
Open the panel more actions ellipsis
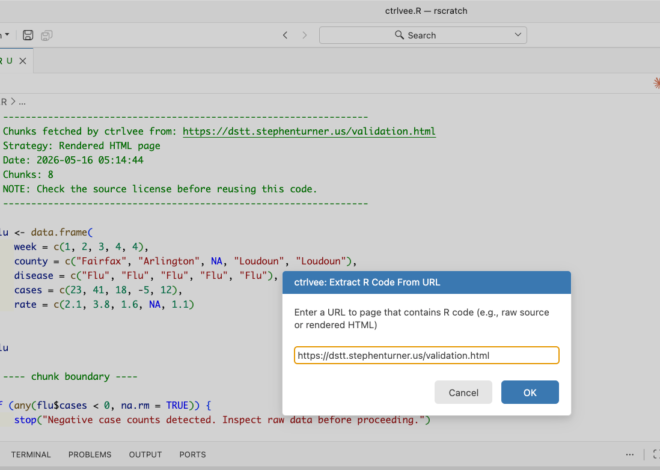tap(630, 454)
